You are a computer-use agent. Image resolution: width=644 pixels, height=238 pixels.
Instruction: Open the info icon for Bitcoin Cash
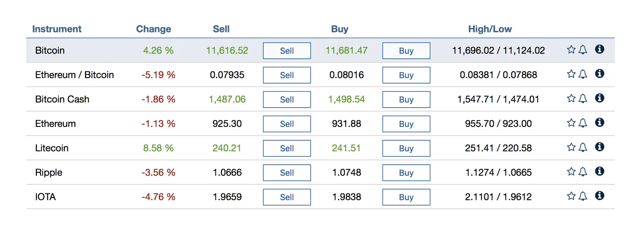coord(600,98)
